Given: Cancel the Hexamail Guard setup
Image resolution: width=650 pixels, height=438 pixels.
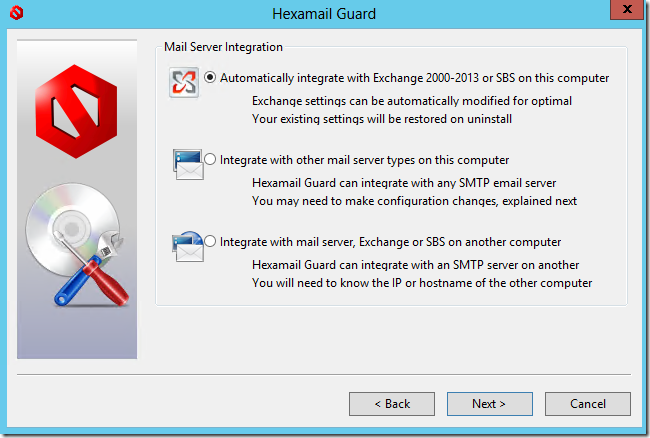Looking at the screenshot, I should (x=588, y=404).
